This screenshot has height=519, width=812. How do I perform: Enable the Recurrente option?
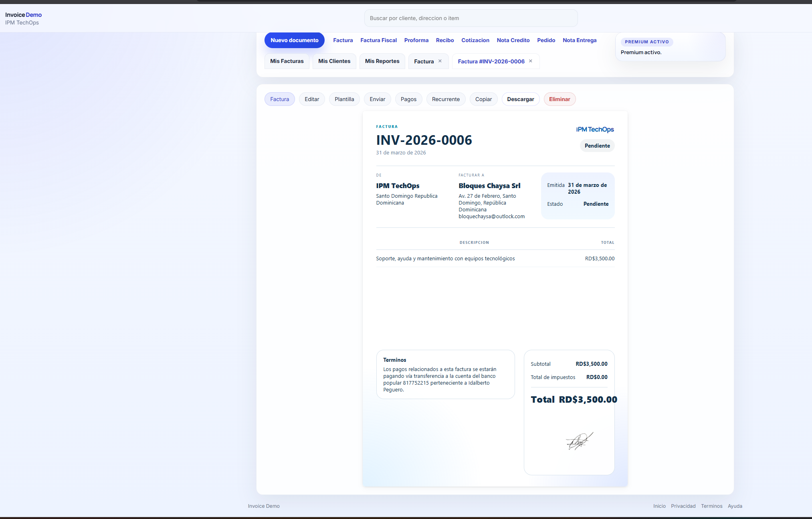[446, 99]
